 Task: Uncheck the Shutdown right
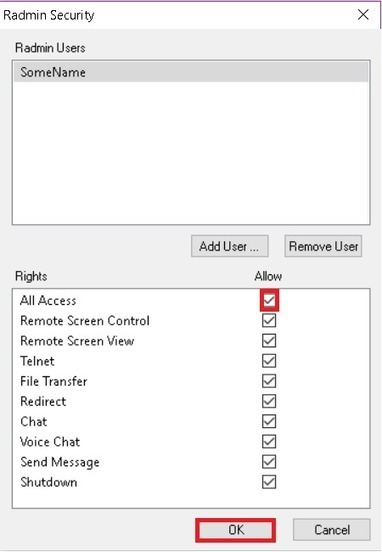(269, 482)
